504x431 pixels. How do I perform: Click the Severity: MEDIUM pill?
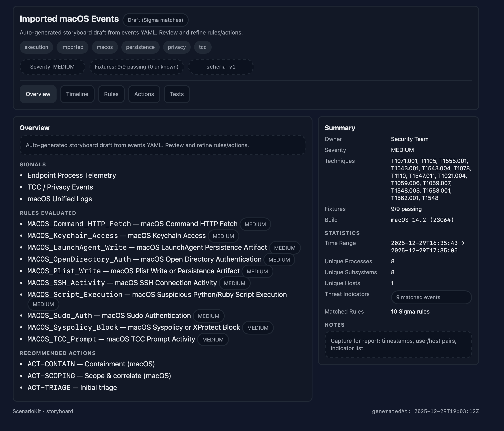click(x=52, y=67)
